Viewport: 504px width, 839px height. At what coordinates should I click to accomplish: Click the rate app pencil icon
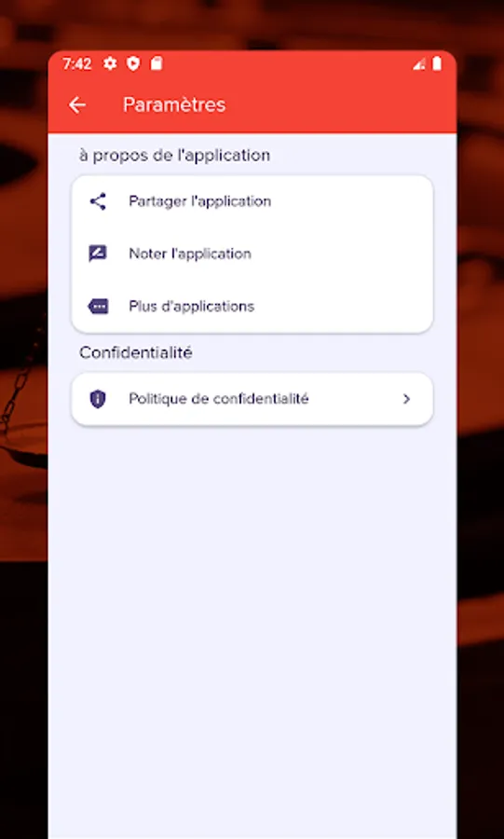tap(98, 254)
